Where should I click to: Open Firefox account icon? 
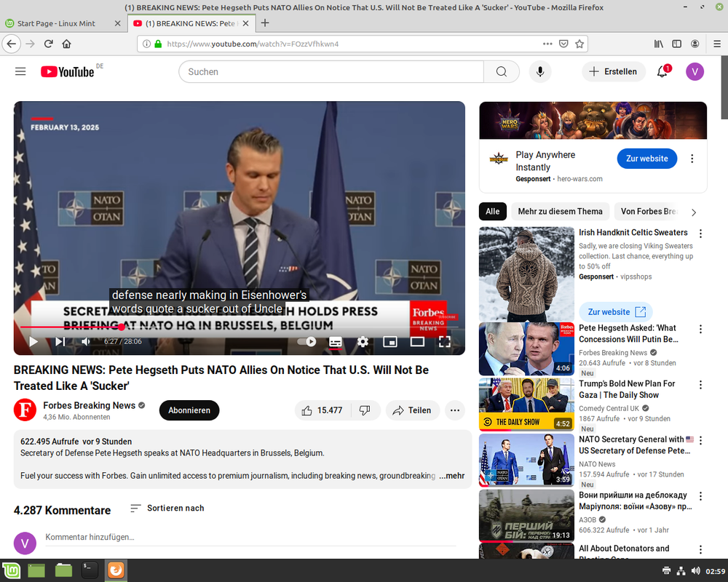(x=695, y=44)
